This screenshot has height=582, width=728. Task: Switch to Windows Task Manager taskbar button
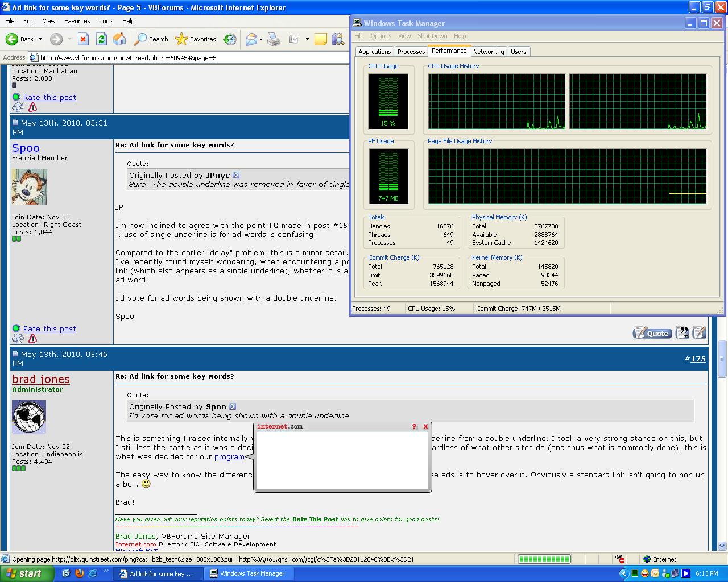[x=250, y=573]
